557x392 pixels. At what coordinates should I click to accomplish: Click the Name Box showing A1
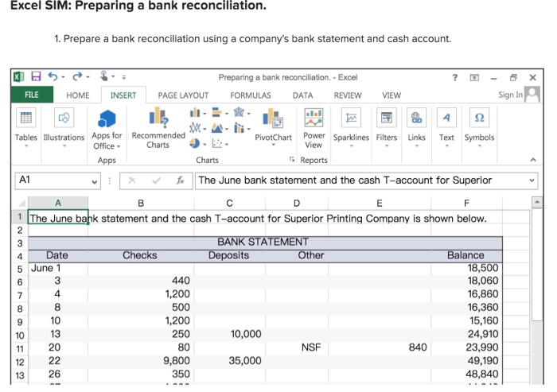tap(53, 180)
